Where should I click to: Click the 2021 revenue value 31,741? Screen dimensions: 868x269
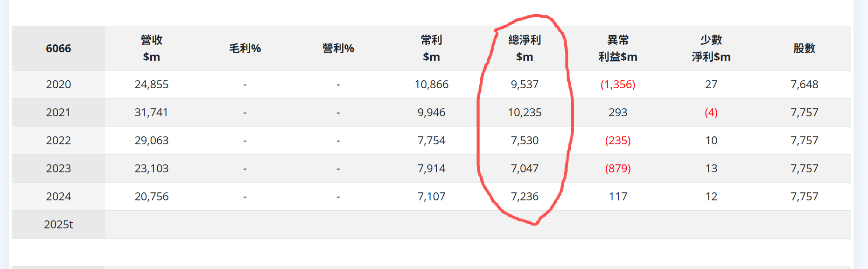pos(151,113)
